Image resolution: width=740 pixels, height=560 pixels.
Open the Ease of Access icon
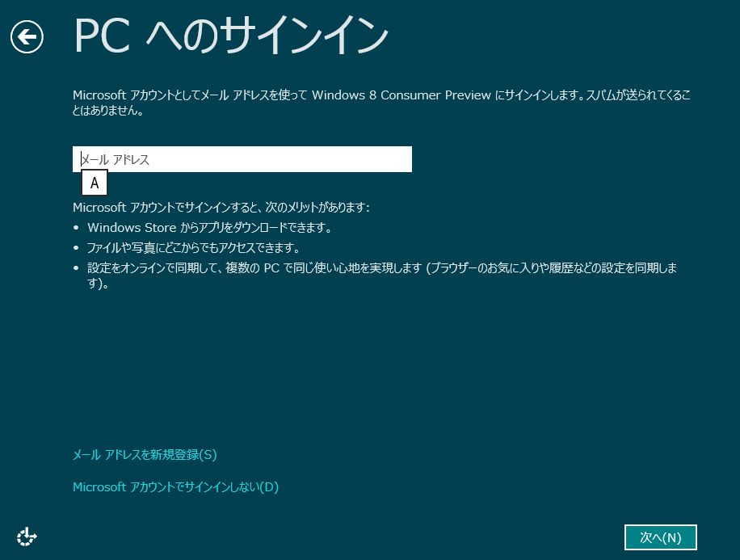[27, 537]
